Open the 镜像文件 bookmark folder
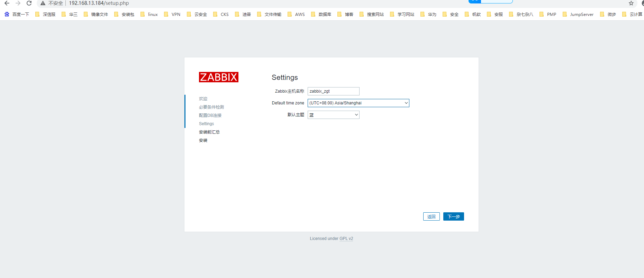This screenshot has width=644, height=278. [x=96, y=14]
